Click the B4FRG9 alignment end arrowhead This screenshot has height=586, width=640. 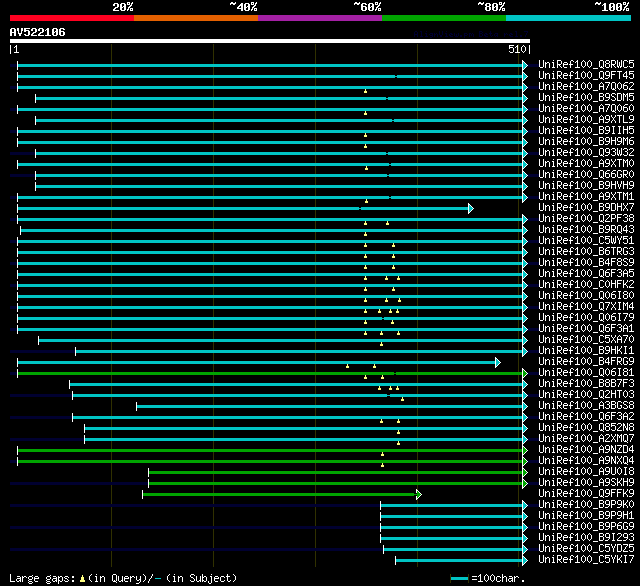point(498,362)
